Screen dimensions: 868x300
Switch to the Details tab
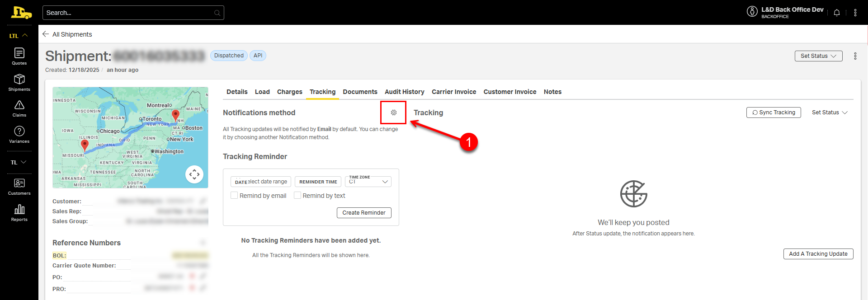pos(237,92)
